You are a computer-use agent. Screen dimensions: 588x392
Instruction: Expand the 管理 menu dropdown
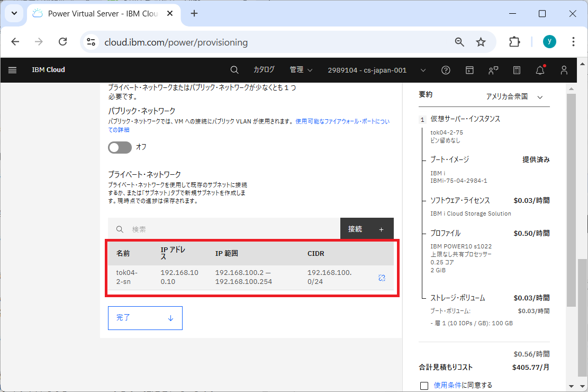coord(301,70)
